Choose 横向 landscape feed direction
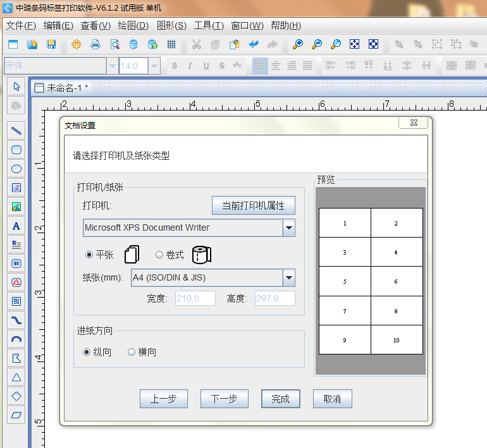Image resolution: width=487 pixels, height=448 pixels. [132, 352]
